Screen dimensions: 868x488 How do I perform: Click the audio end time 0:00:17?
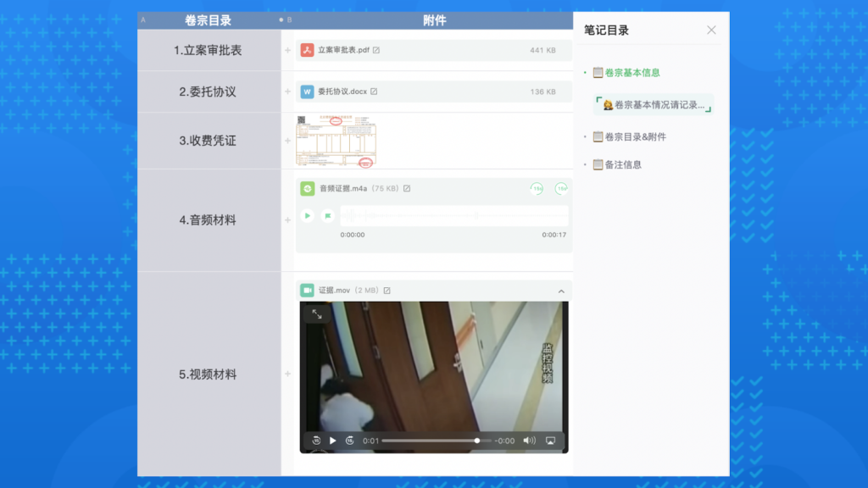click(554, 236)
